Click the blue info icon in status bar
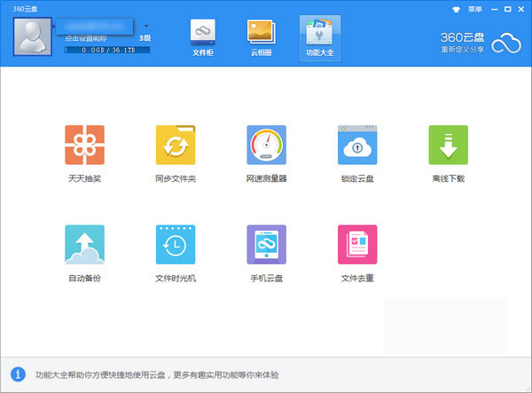 18,374
